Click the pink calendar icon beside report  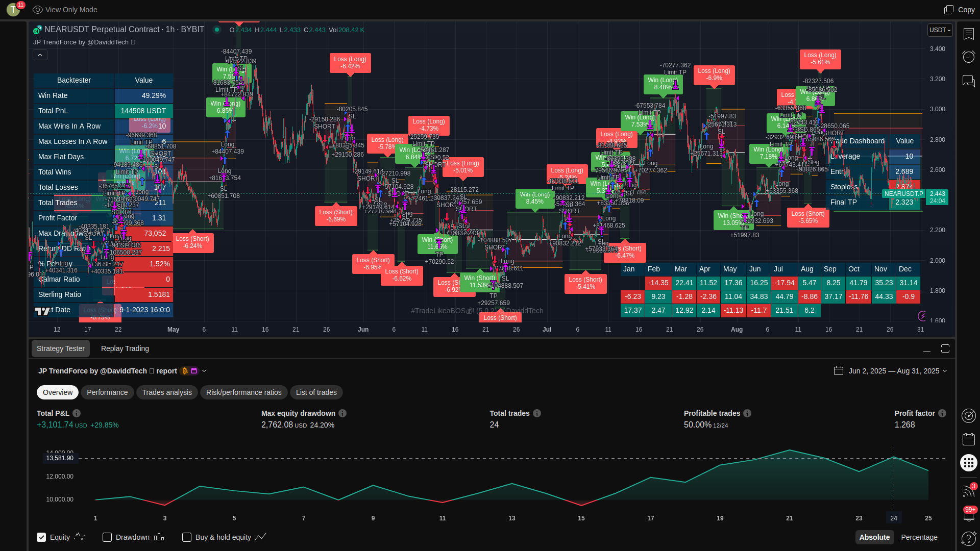tap(194, 371)
